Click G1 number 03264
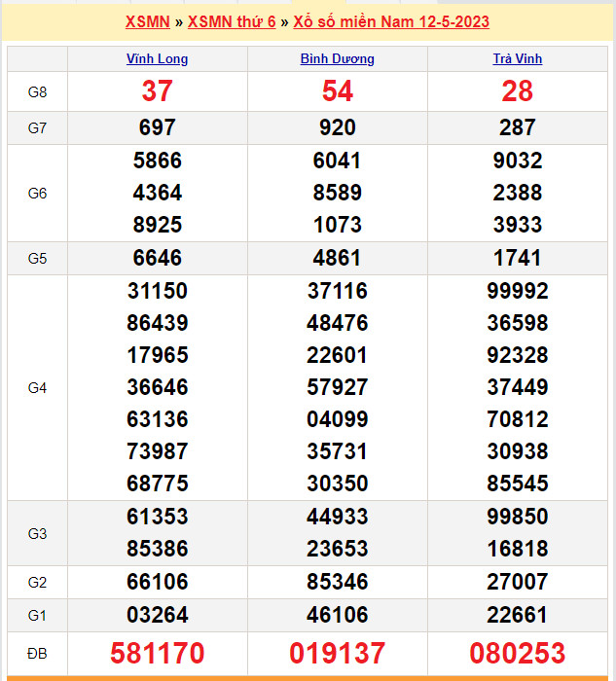Image resolution: width=616 pixels, height=681 pixels. [158, 615]
